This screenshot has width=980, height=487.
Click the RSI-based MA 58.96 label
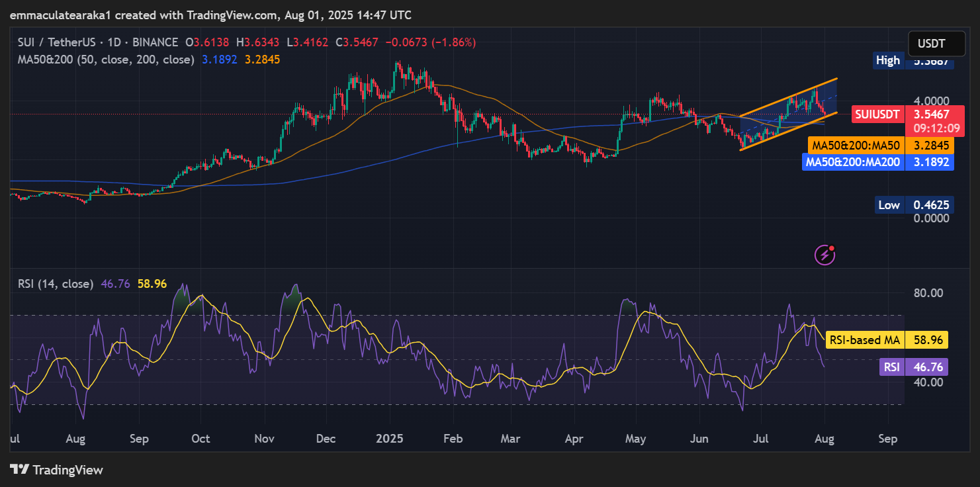click(x=885, y=340)
